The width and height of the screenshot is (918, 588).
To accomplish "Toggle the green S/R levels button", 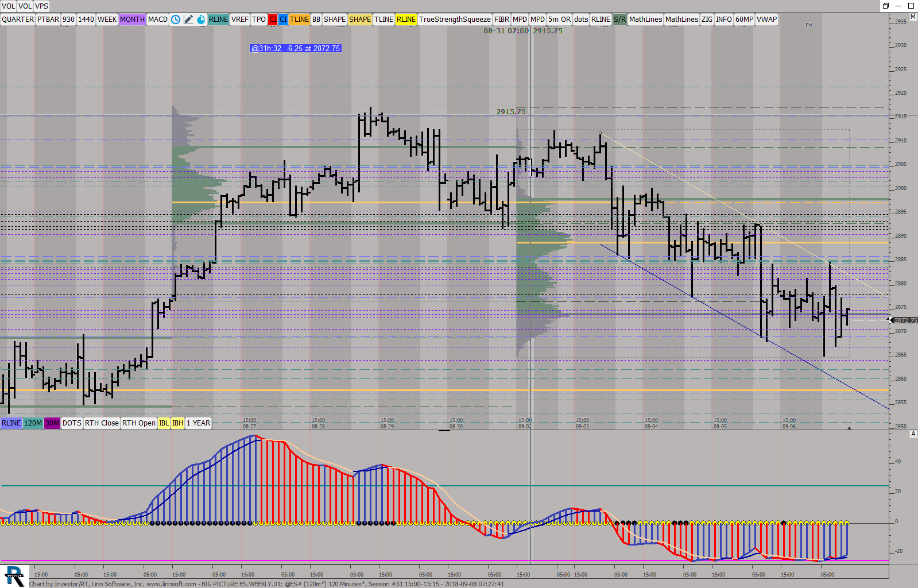I will click(x=619, y=20).
